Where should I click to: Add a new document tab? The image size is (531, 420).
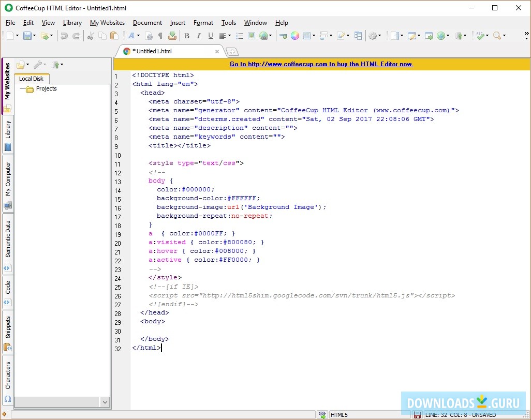232,52
